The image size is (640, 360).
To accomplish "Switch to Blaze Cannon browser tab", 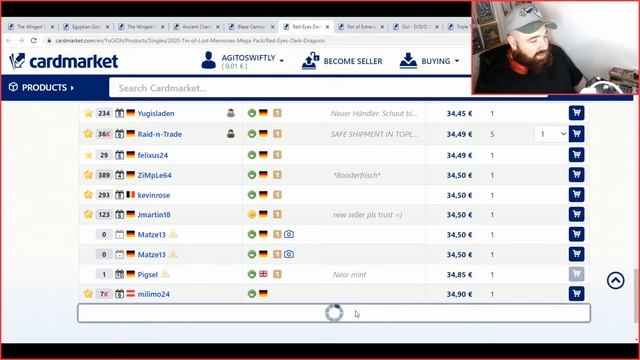I will pos(251,27).
